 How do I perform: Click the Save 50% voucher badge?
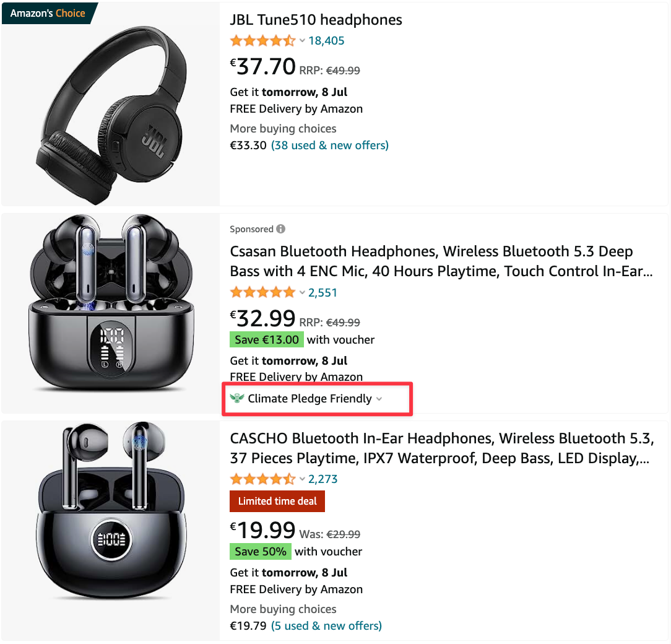[260, 551]
